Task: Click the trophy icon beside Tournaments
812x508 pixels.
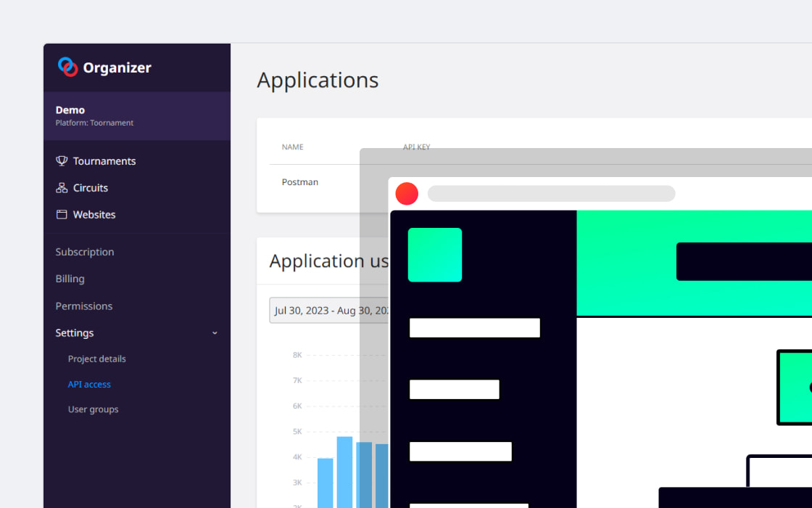Action: (x=62, y=161)
